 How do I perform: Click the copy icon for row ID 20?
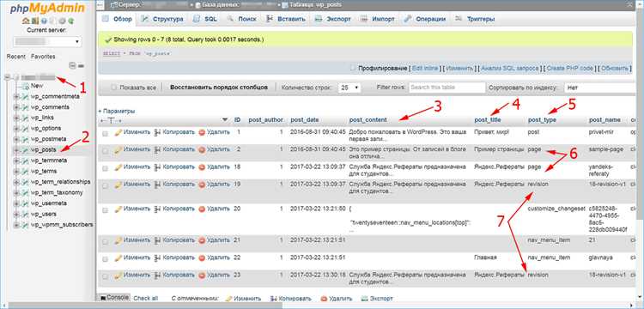coord(157,209)
